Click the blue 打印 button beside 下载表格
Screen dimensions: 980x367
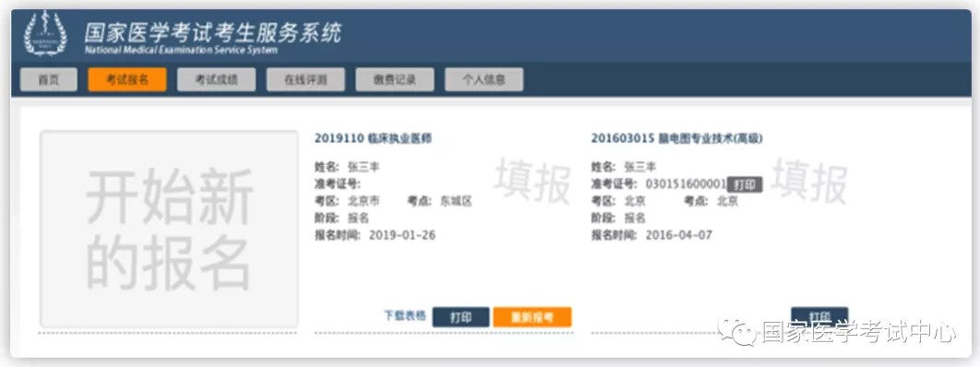click(460, 317)
